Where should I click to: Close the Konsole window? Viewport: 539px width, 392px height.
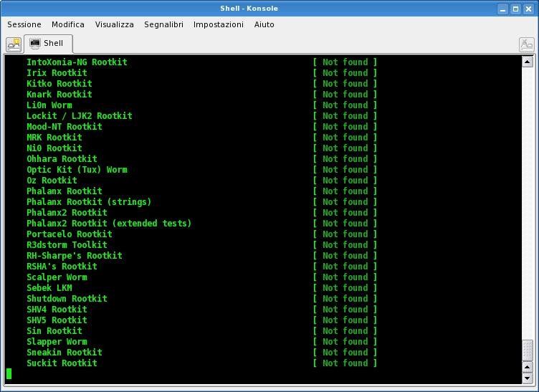point(529,9)
